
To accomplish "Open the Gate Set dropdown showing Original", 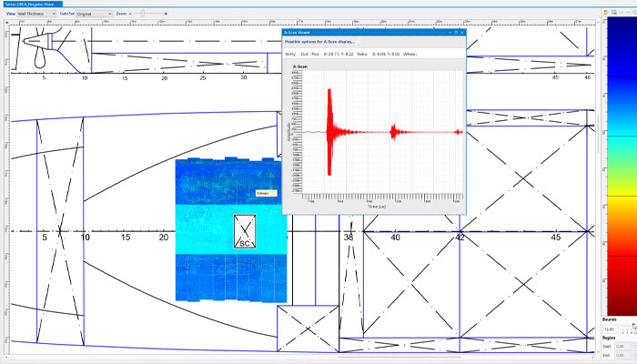I will pos(95,15).
